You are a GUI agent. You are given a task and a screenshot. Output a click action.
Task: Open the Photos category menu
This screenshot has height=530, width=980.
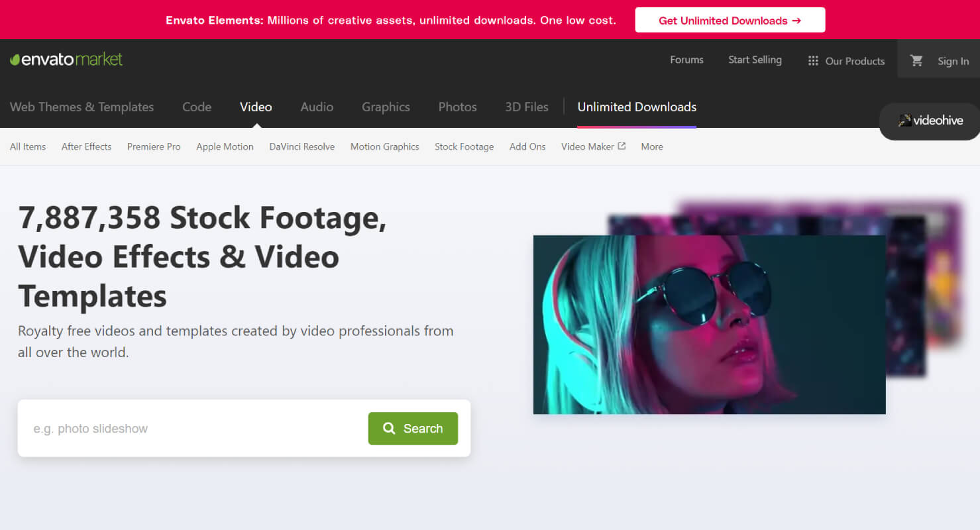457,107
